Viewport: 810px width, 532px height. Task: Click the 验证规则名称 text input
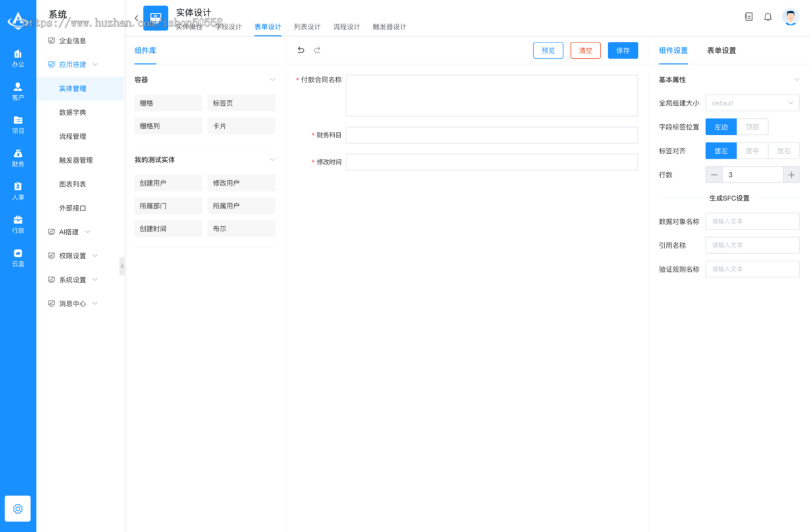753,269
